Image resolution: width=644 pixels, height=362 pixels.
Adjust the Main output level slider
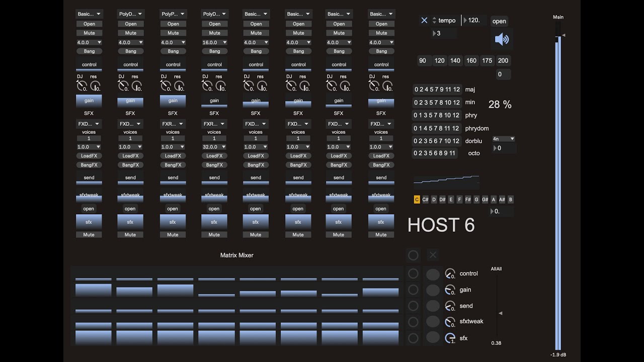click(558, 186)
